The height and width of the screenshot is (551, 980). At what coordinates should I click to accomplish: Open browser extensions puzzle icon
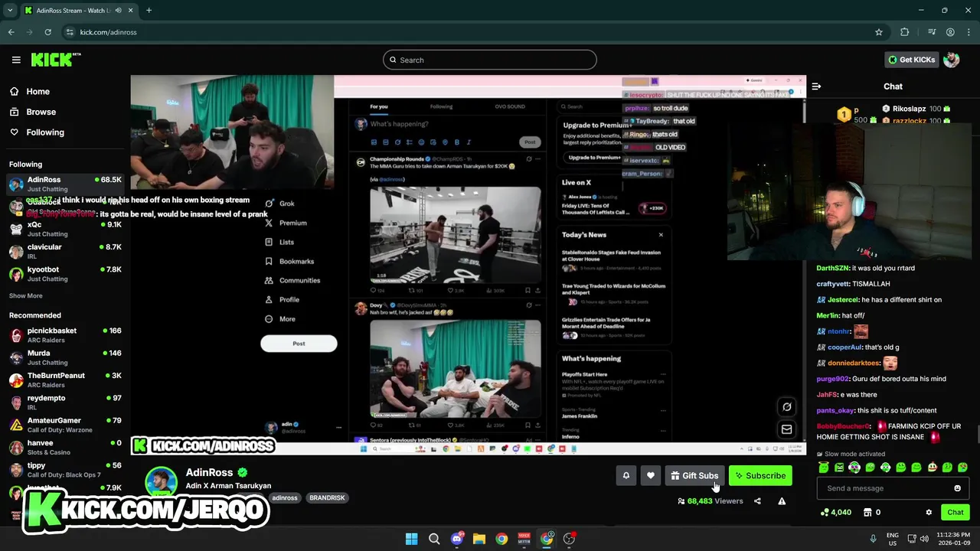point(905,32)
